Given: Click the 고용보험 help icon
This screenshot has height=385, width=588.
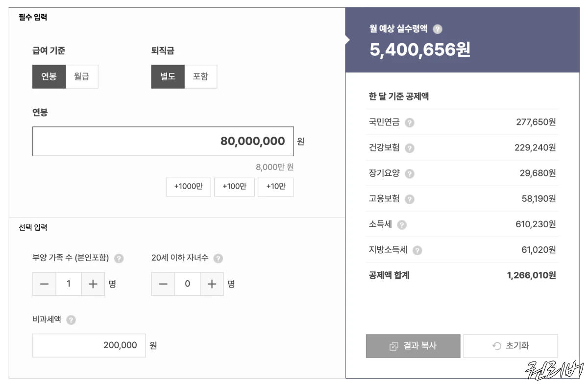Looking at the screenshot, I should [x=410, y=198].
